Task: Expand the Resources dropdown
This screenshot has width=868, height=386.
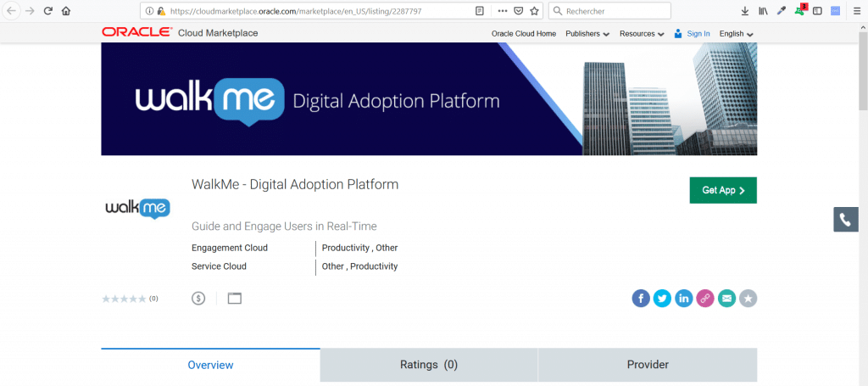Action: click(642, 34)
